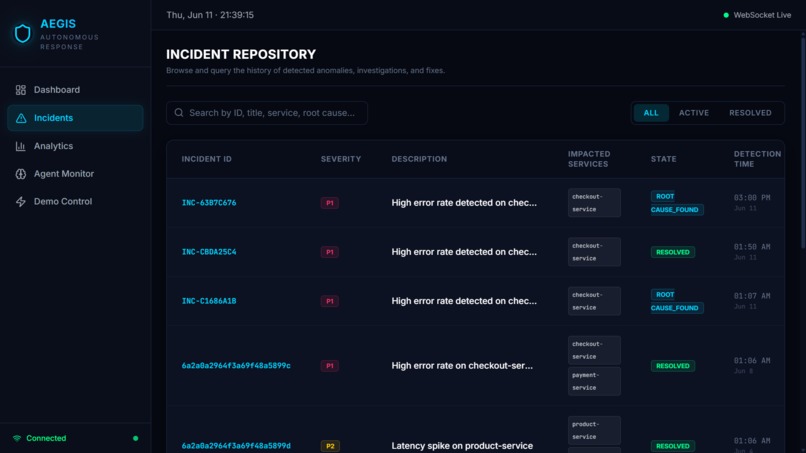Click the payment-service tag
Screen dimensions: 806x453
(x=594, y=381)
